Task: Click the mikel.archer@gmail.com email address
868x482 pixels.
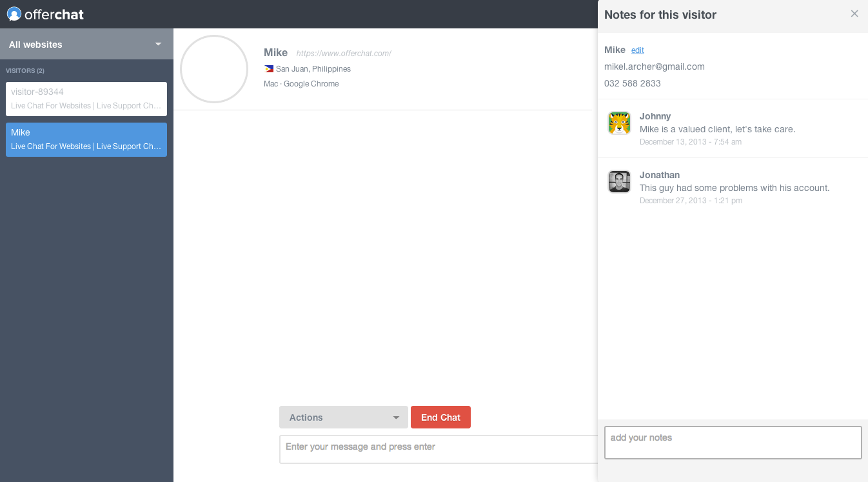Action: [654, 66]
